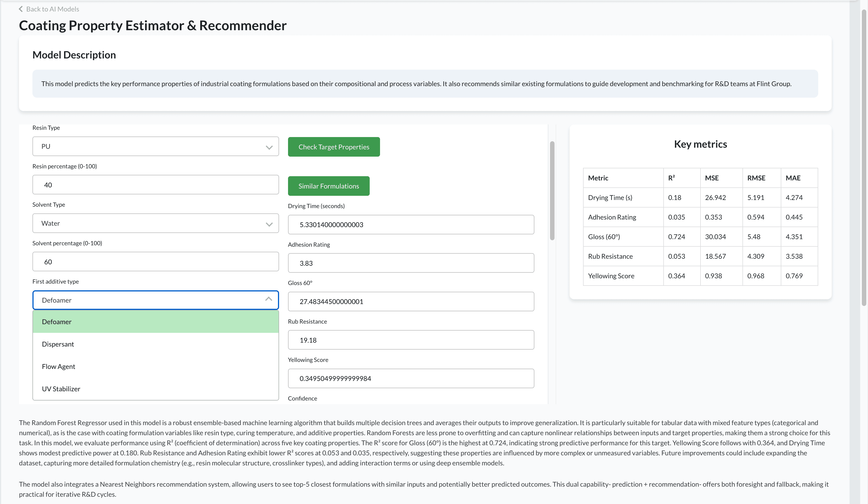This screenshot has width=868, height=504.
Task: Click the Adhesion Rating field showing 3.83
Action: (411, 263)
